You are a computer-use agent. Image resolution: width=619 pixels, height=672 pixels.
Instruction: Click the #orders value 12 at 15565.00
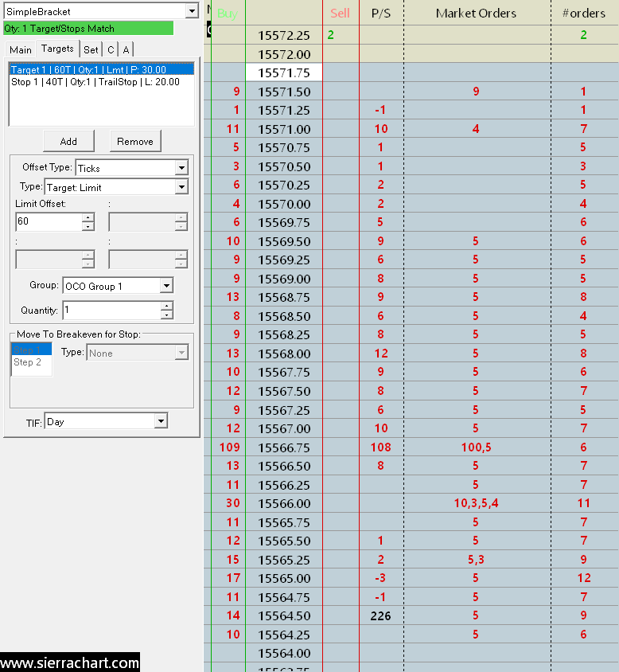tap(584, 578)
